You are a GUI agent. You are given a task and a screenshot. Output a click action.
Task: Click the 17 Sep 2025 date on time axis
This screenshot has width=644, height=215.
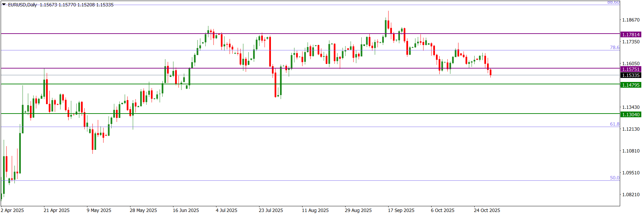tap(401, 210)
